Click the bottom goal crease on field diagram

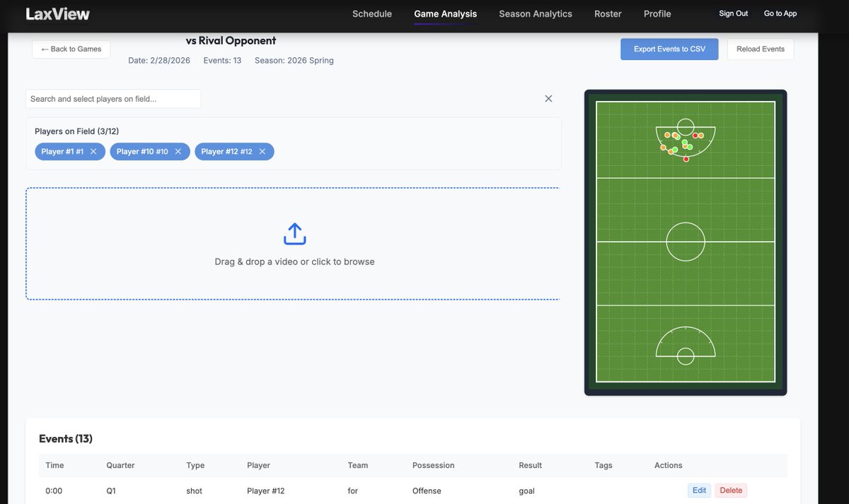point(686,356)
